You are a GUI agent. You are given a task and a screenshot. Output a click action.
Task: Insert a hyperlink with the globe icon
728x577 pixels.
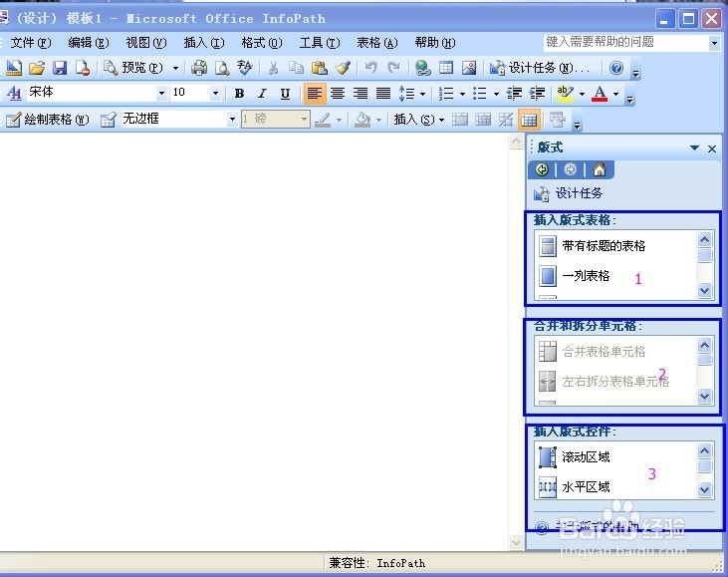pyautogui.click(x=422, y=68)
